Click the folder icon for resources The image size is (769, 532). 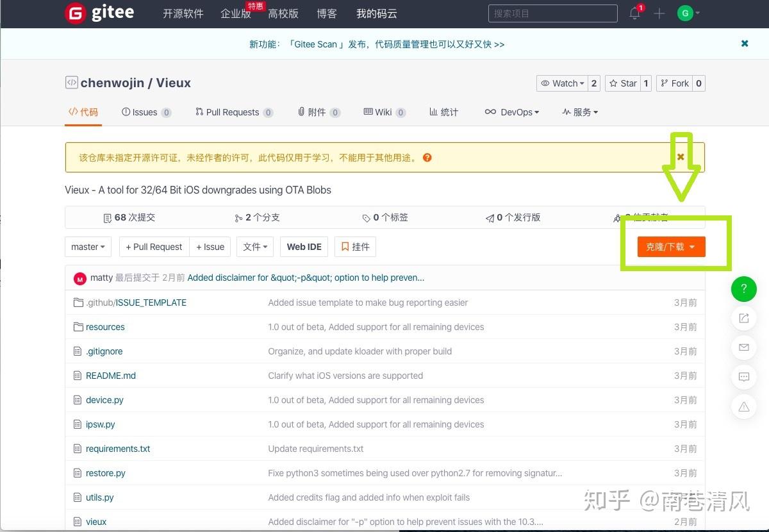(x=78, y=327)
